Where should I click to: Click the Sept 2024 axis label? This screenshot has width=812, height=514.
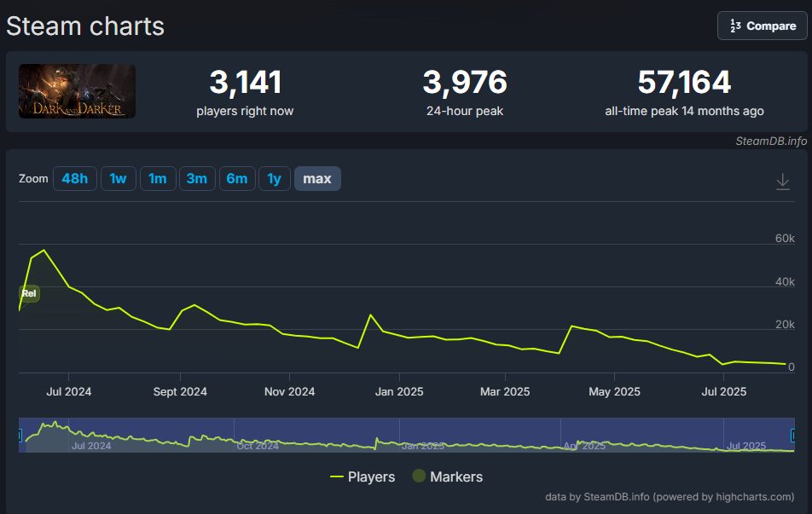coord(180,392)
